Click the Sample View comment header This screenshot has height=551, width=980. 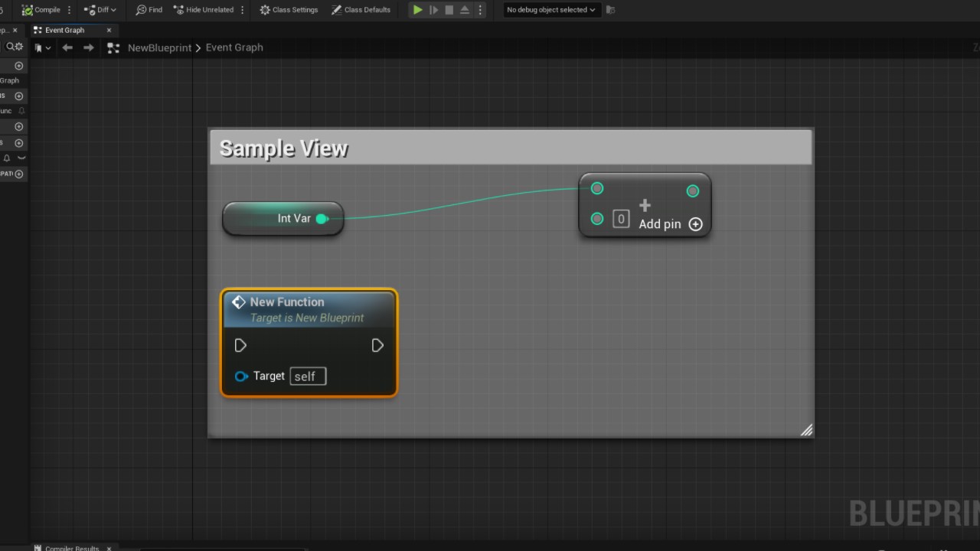click(x=511, y=148)
